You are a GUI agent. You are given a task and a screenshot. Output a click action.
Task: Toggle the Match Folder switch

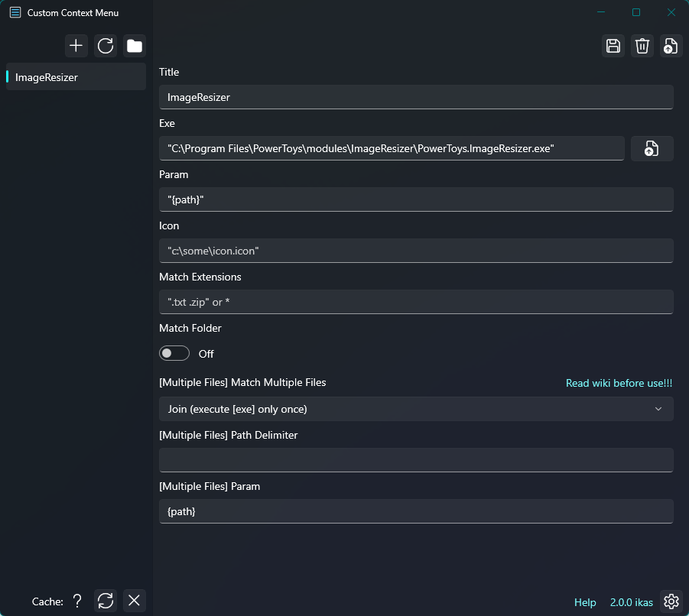point(174,353)
